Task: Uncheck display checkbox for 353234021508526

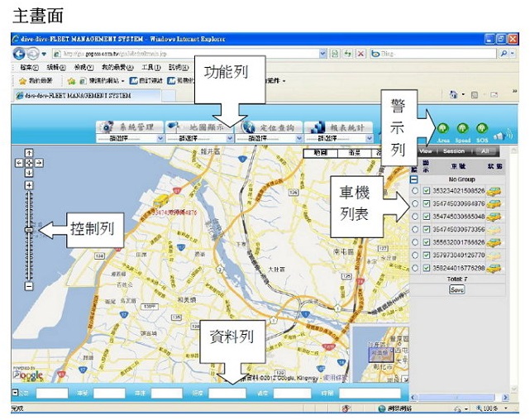Action: 427,191
